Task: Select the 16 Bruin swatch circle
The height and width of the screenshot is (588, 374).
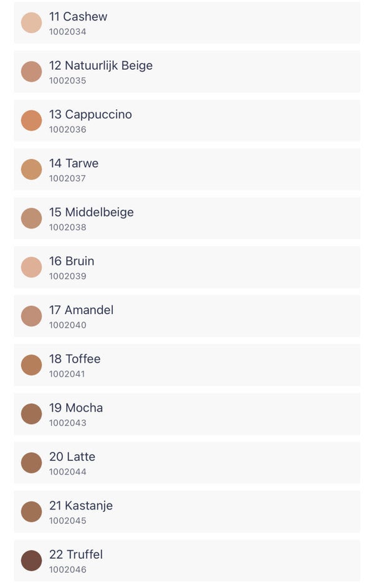Action: click(31, 267)
